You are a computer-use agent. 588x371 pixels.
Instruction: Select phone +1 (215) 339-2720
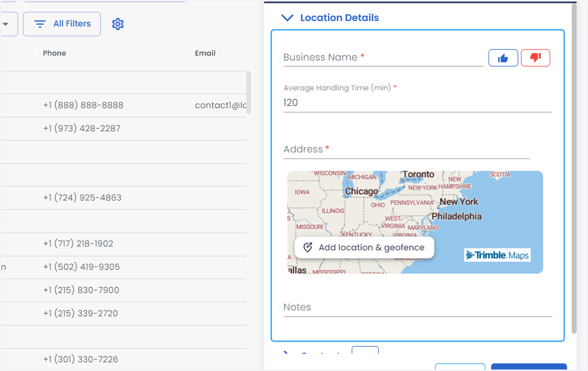[x=81, y=313]
